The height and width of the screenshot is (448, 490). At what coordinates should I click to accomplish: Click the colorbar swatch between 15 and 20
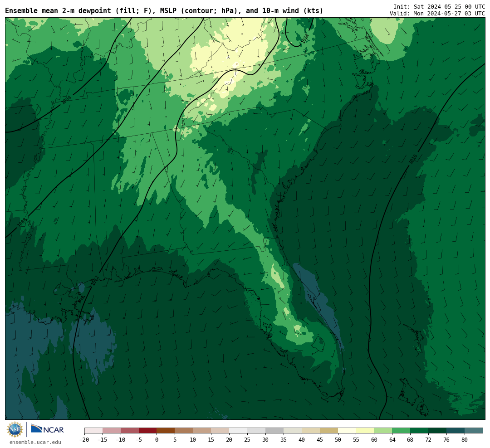[x=220, y=431]
